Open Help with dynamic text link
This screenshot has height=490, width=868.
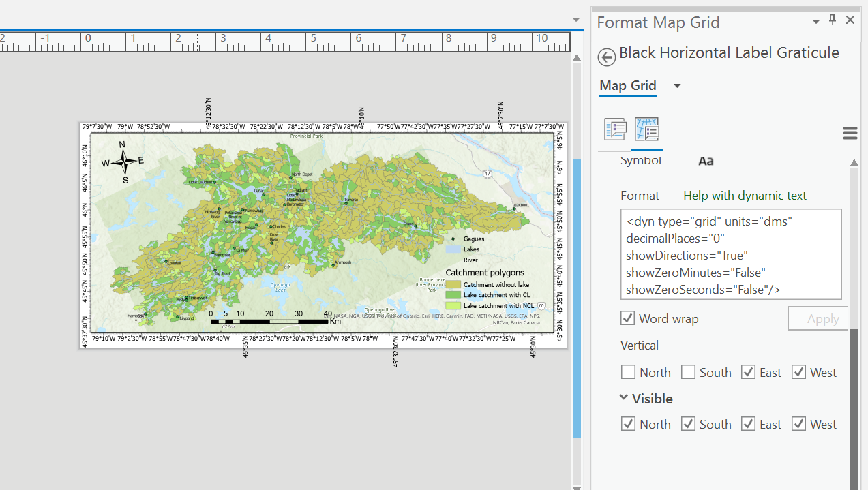[745, 196]
